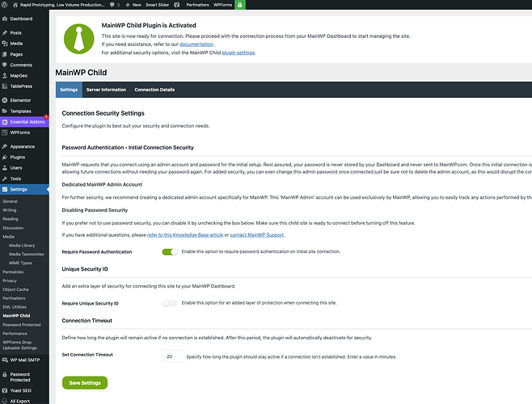
Task: Switch to Server Information tab
Action: pos(106,90)
